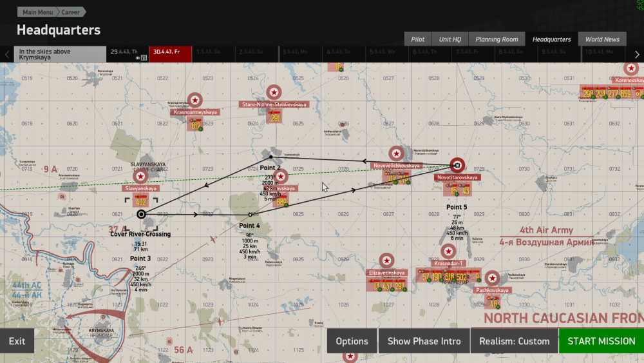Switch to the Unit HQ tab

point(450,39)
